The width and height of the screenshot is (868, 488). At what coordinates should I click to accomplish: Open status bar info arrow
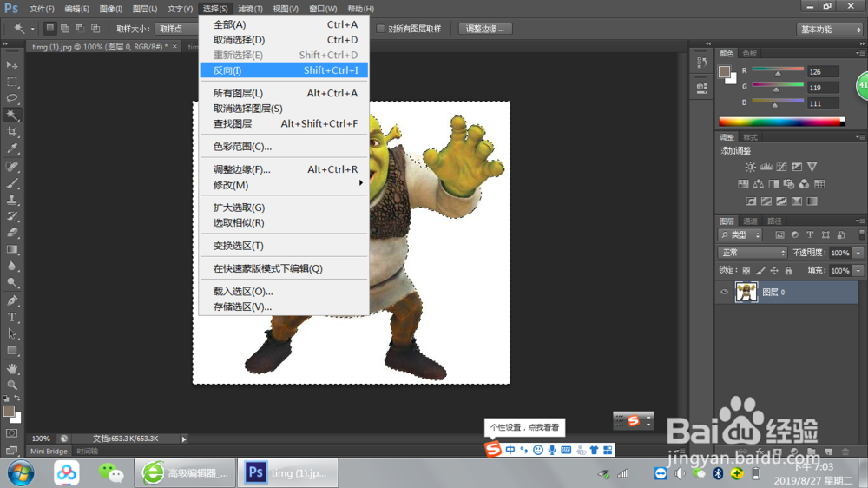click(184, 439)
